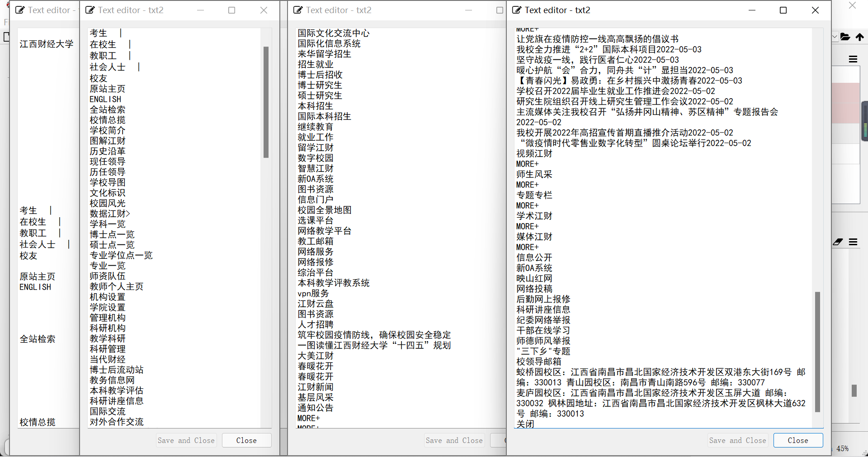The width and height of the screenshot is (868, 457).
Task: Click the line 映山红网 in the front editor
Action: pos(534,278)
